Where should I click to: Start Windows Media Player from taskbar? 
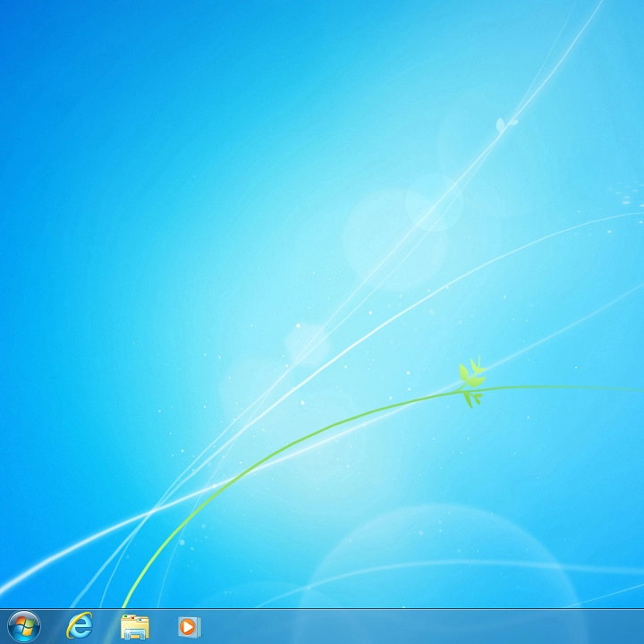[189, 626]
